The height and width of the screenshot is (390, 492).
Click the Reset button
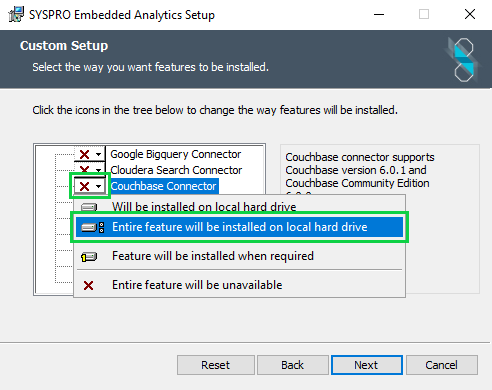[x=216, y=365]
